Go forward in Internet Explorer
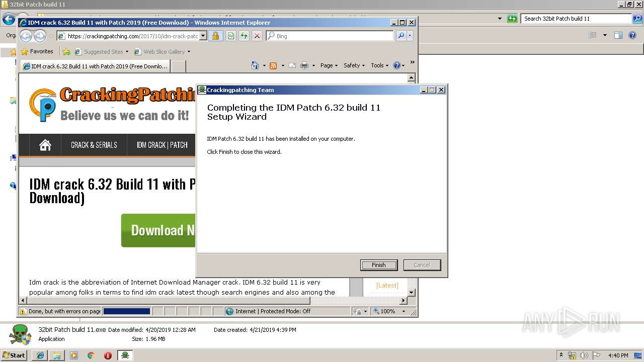644x362 pixels. [x=40, y=36]
